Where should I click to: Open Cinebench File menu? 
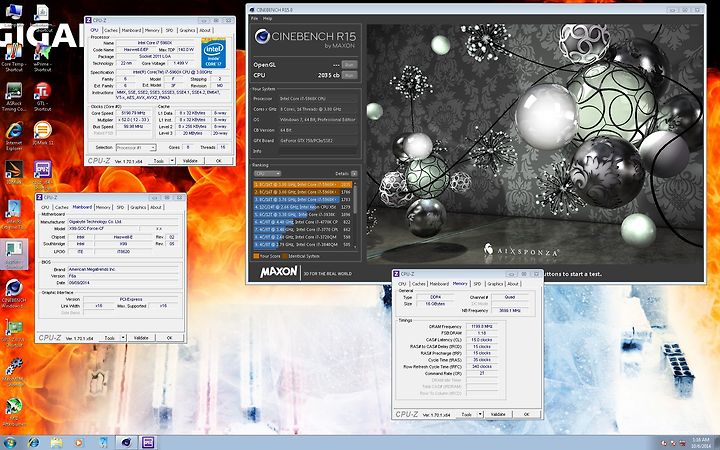pyautogui.click(x=254, y=19)
